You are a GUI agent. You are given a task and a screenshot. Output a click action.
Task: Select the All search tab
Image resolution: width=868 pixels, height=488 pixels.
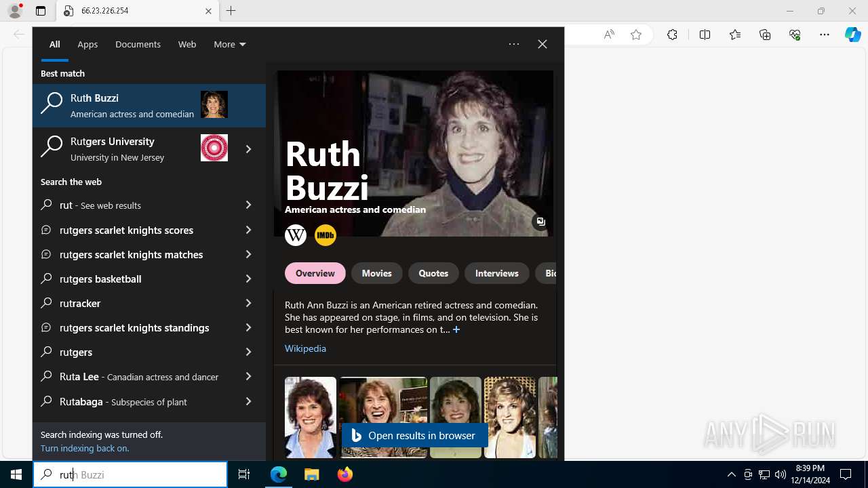point(55,44)
